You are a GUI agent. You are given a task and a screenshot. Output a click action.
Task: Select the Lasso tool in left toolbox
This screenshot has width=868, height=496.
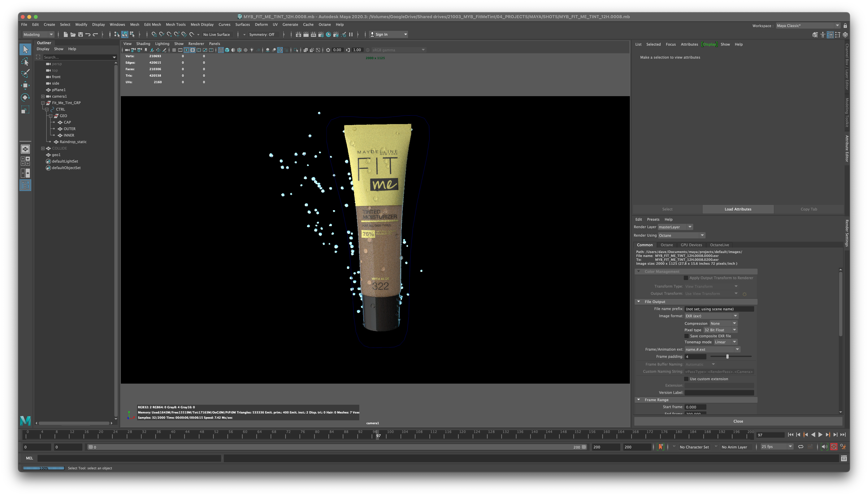pos(25,62)
